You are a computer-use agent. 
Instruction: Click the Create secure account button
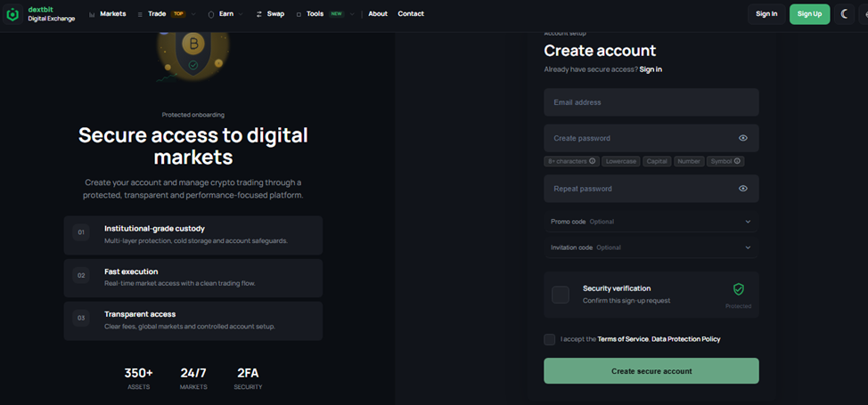651,370
